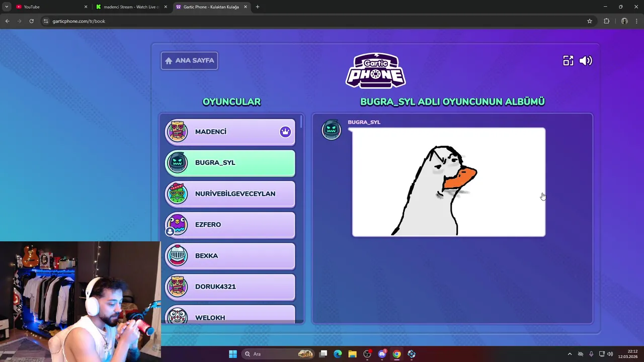
Task: Open Task View on the taskbar
Action: click(324, 354)
